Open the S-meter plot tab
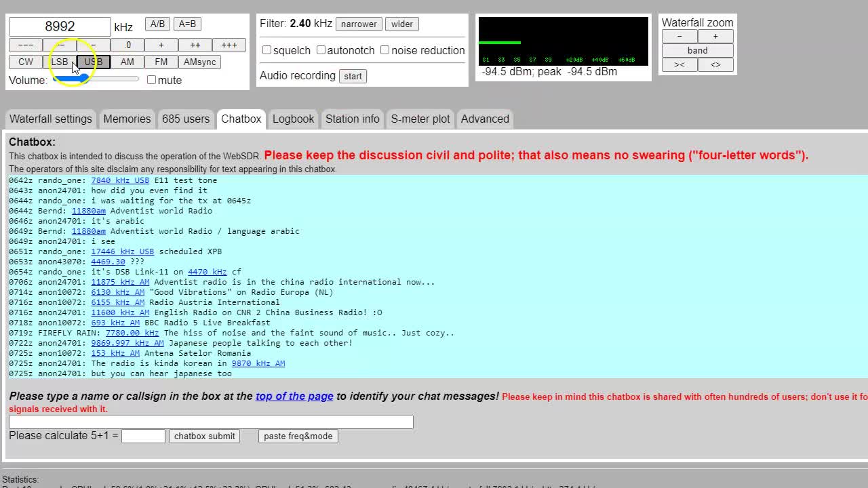The width and height of the screenshot is (868, 488). click(420, 119)
